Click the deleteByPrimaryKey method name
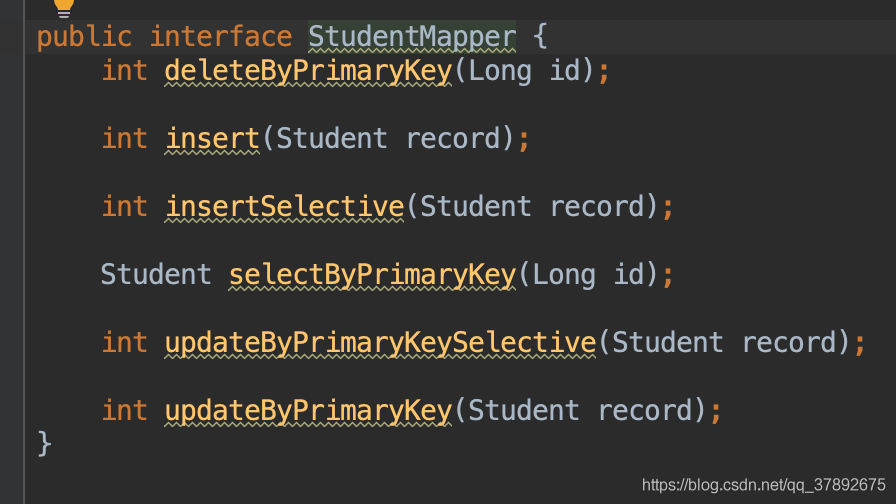 point(308,71)
